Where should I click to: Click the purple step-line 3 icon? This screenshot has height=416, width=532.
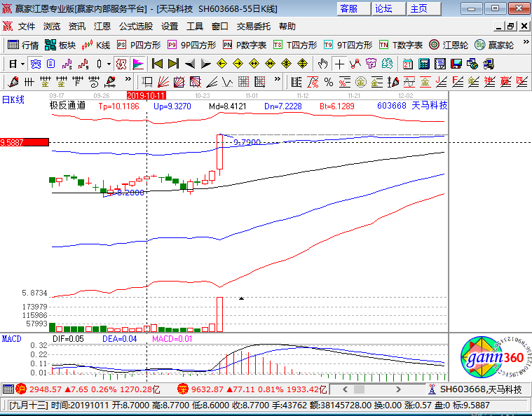click(x=67, y=64)
